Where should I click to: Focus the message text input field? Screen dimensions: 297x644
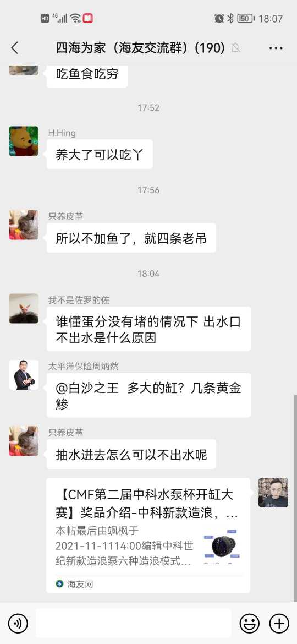tap(134, 624)
